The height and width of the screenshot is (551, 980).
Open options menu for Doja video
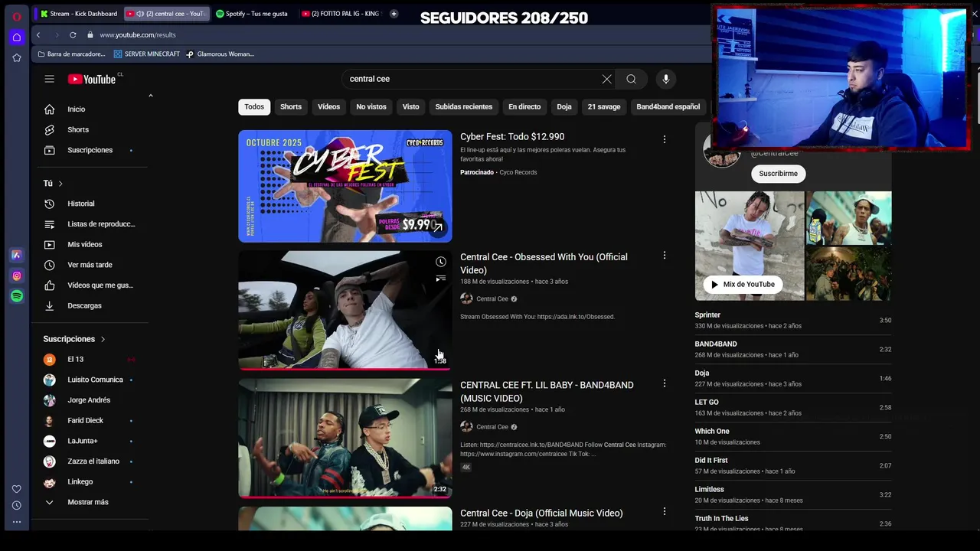coord(664,511)
